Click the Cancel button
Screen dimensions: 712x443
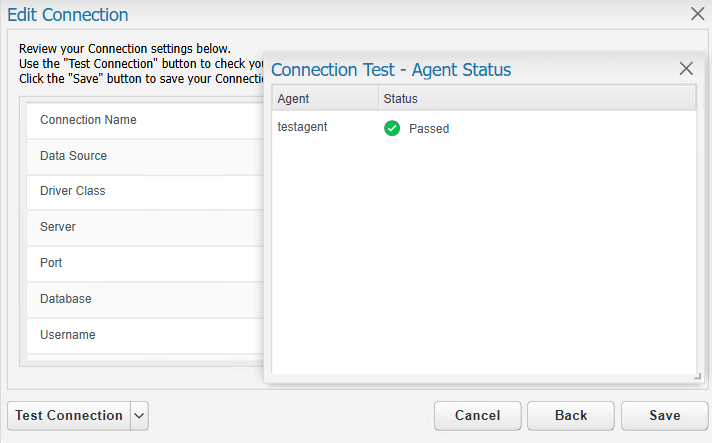tap(478, 416)
